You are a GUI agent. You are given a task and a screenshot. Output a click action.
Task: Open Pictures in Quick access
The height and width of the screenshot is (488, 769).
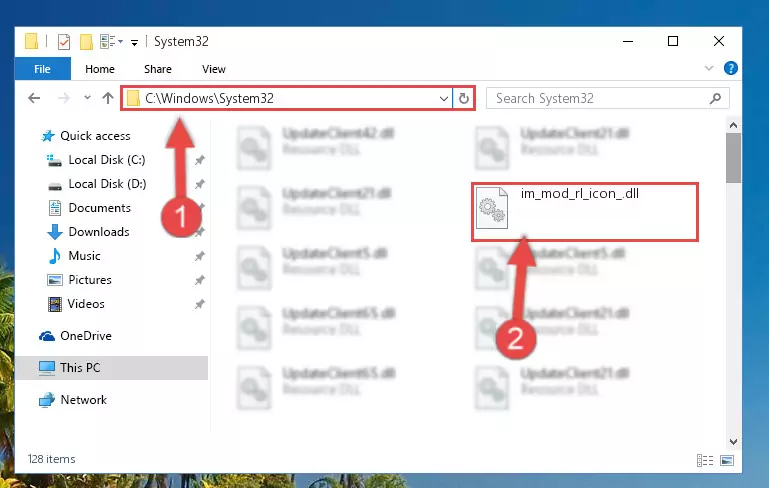pos(90,280)
